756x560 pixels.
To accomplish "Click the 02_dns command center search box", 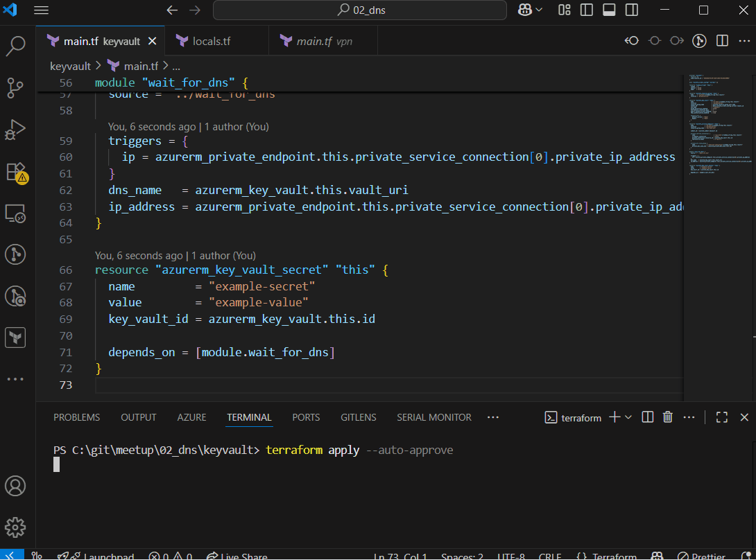I will pyautogui.click(x=360, y=10).
